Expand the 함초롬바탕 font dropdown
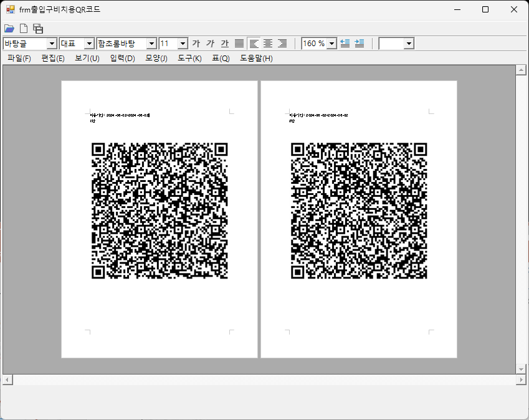 pyautogui.click(x=151, y=44)
